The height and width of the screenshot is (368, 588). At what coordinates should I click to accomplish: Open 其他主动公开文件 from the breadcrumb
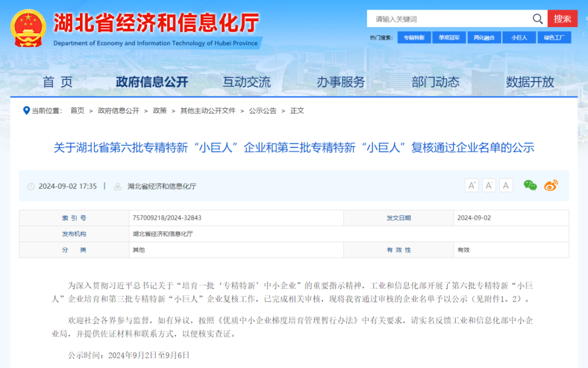pos(209,111)
